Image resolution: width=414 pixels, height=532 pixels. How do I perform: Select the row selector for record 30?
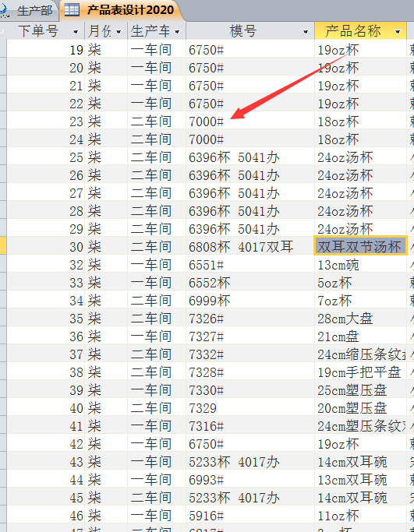tap(3, 246)
